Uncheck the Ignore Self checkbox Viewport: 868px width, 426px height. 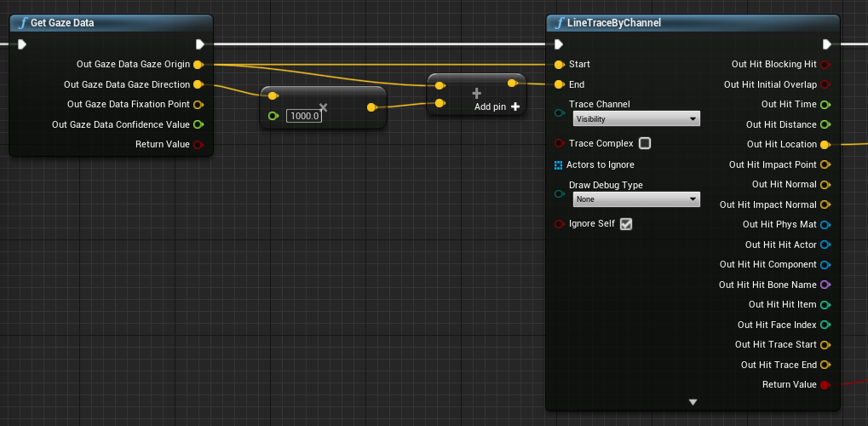[626, 224]
